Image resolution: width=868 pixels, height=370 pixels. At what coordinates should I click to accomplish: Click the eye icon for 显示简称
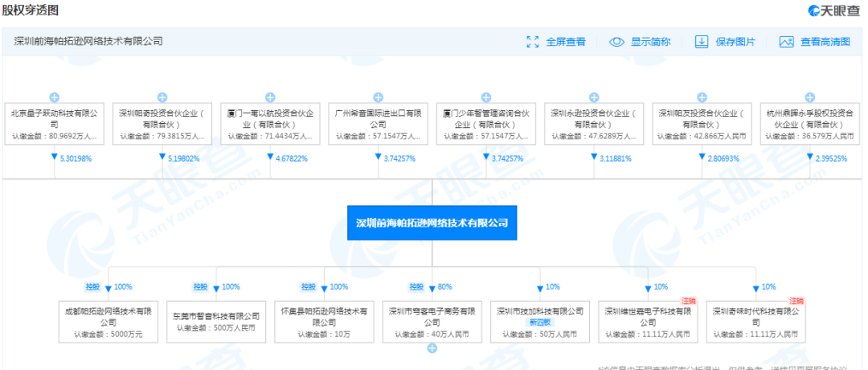(616, 42)
